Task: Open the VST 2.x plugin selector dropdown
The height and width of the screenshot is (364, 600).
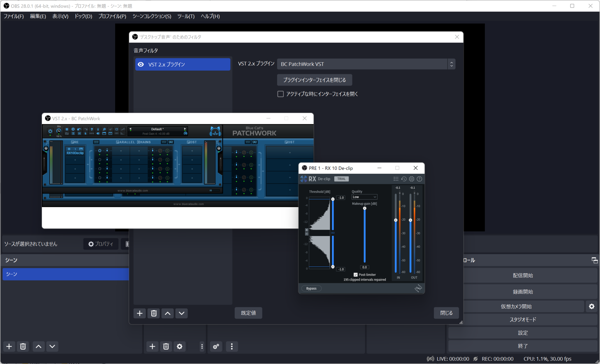Action: (x=451, y=64)
